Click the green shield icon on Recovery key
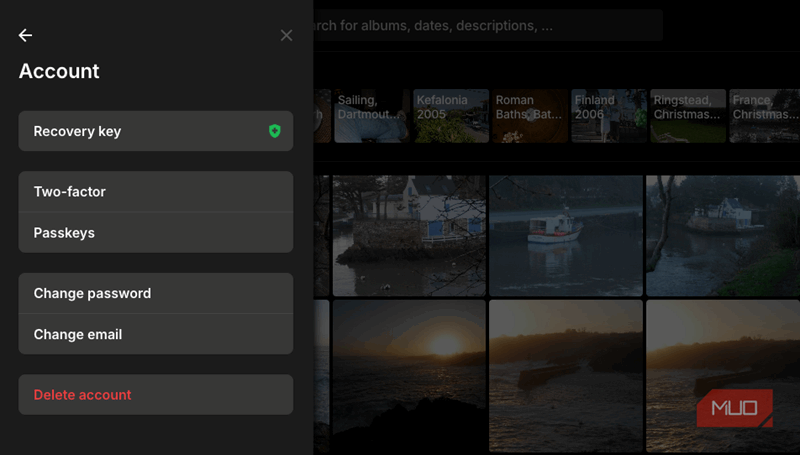800x455 pixels. tap(275, 131)
